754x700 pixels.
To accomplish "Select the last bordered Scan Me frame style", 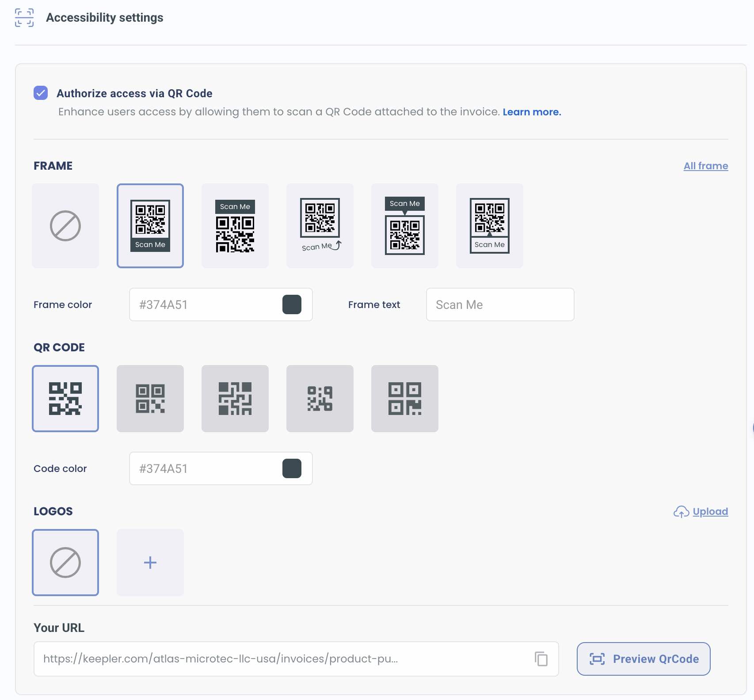I will click(x=489, y=226).
